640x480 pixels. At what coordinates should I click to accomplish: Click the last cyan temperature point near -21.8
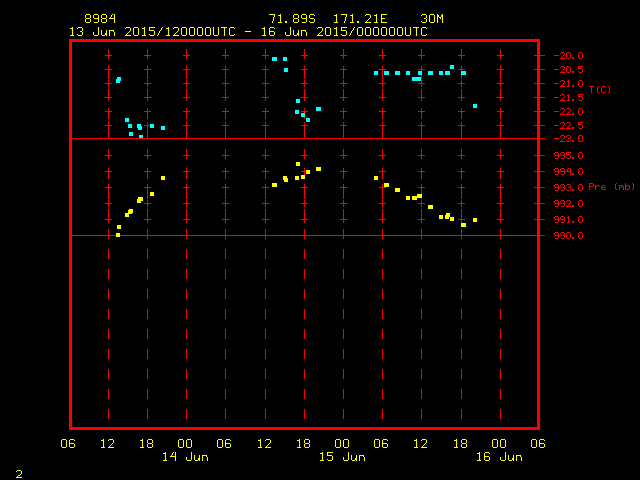[x=475, y=106]
